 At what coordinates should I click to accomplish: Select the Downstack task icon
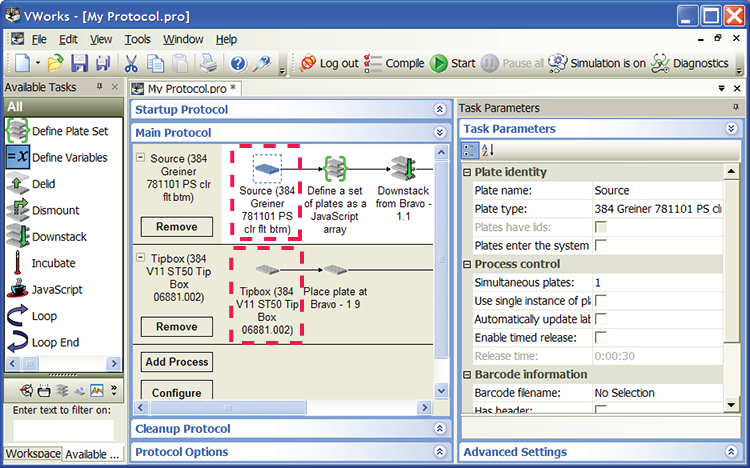point(17,237)
